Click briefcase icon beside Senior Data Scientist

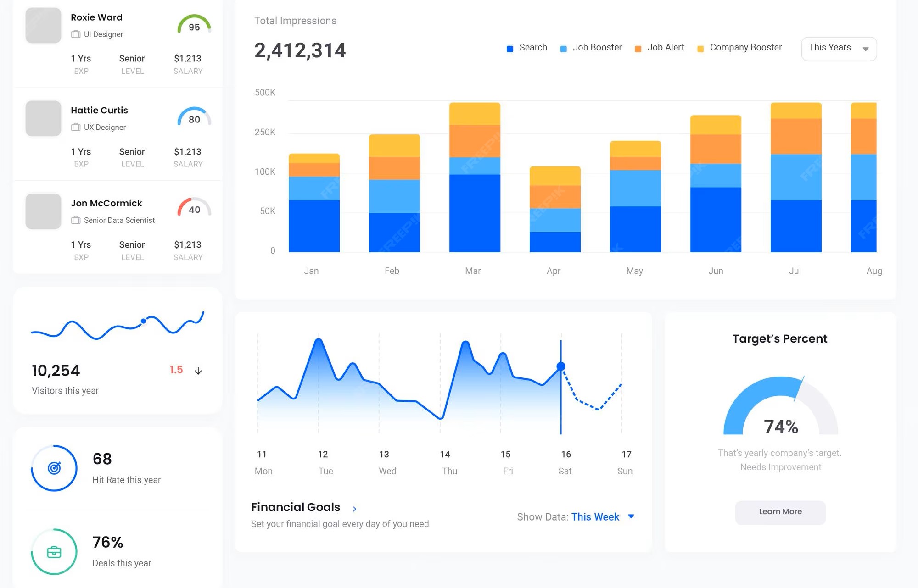click(76, 221)
